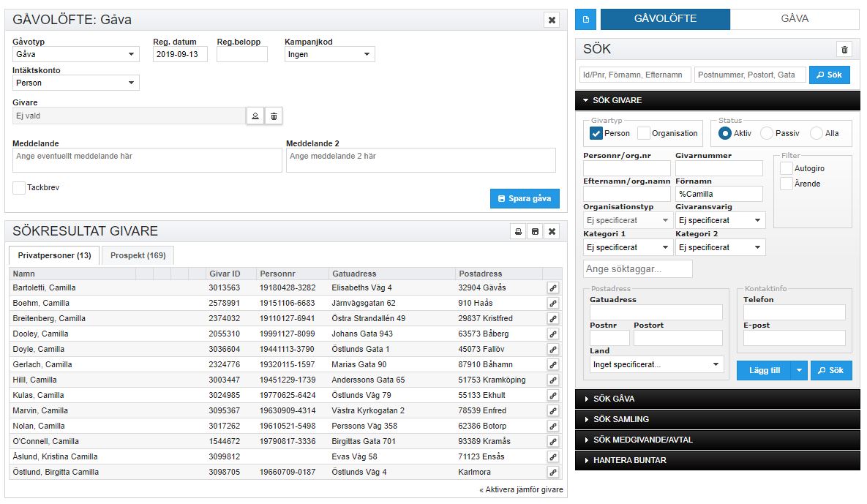Expand the SÖK MEDGIVANDE/AVTAL section

pyautogui.click(x=717, y=440)
